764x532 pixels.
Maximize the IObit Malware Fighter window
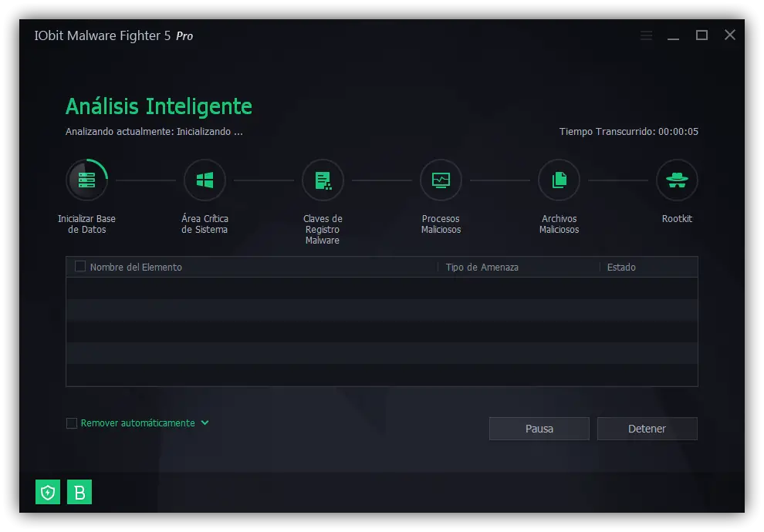pos(701,35)
